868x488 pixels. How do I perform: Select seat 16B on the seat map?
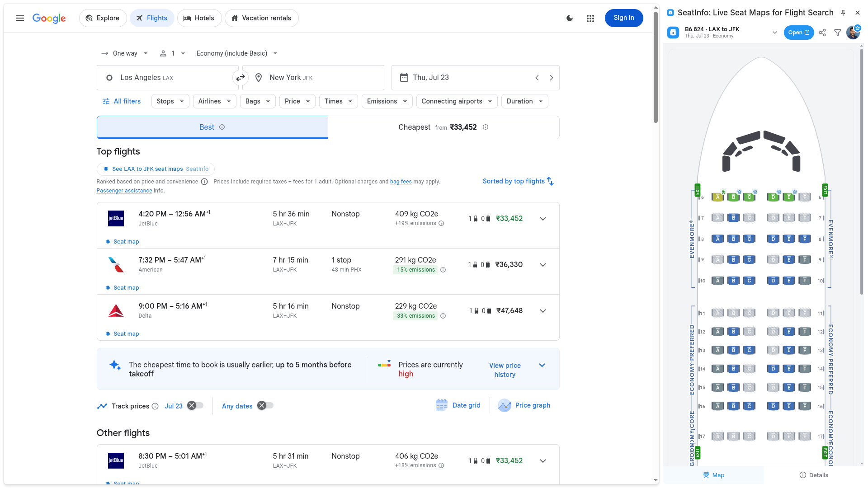(733, 406)
